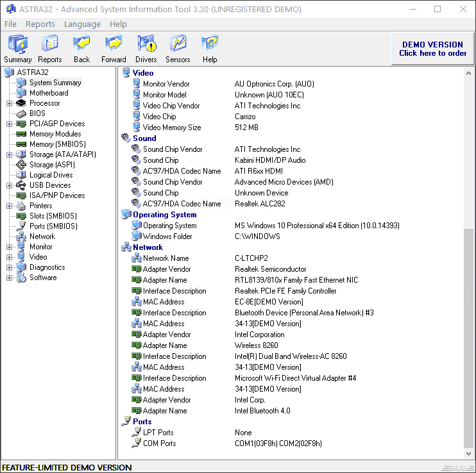Expand the Processor tree node
Image resolution: width=476 pixels, height=473 pixels.
[x=9, y=103]
